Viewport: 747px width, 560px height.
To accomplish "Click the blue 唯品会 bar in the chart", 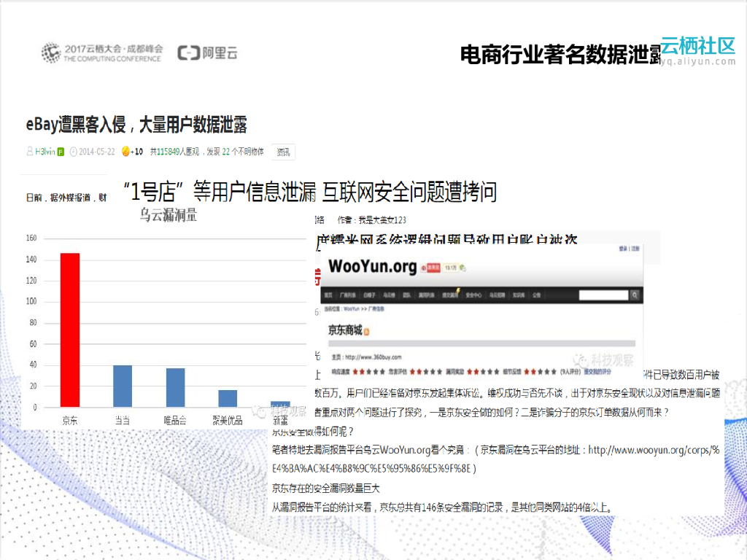I will tap(175, 387).
